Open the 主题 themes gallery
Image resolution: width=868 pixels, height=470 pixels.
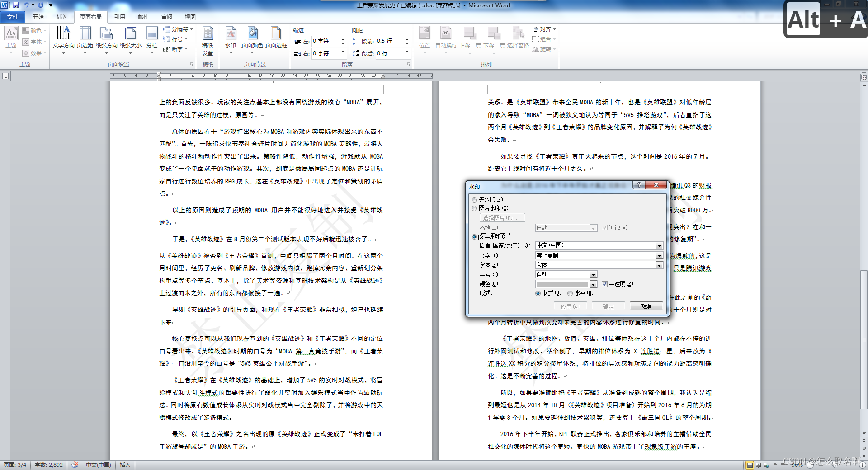tap(11, 40)
